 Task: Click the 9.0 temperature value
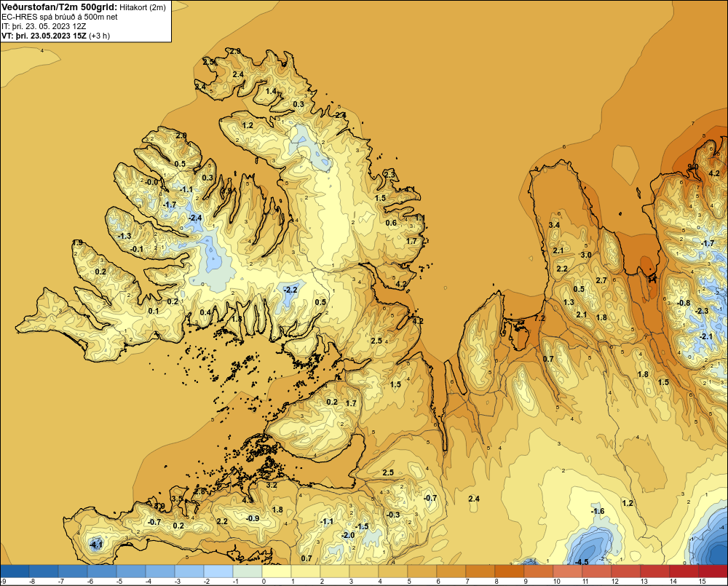693,167
